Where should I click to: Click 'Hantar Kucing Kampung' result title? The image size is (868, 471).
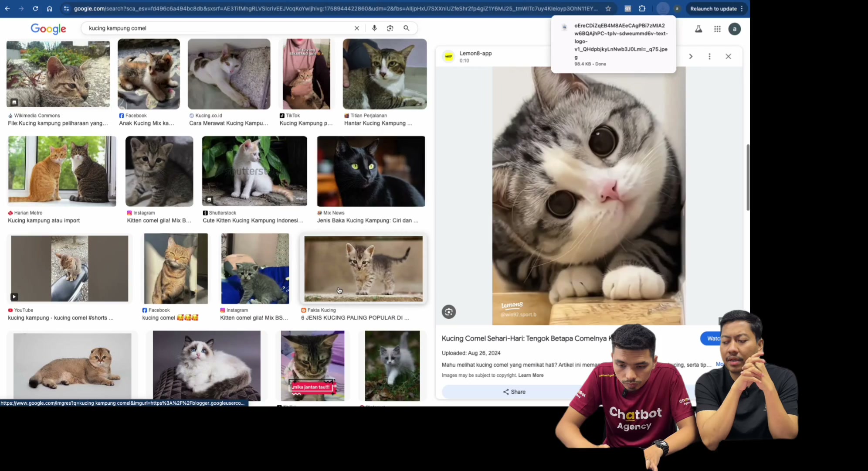[378, 123]
